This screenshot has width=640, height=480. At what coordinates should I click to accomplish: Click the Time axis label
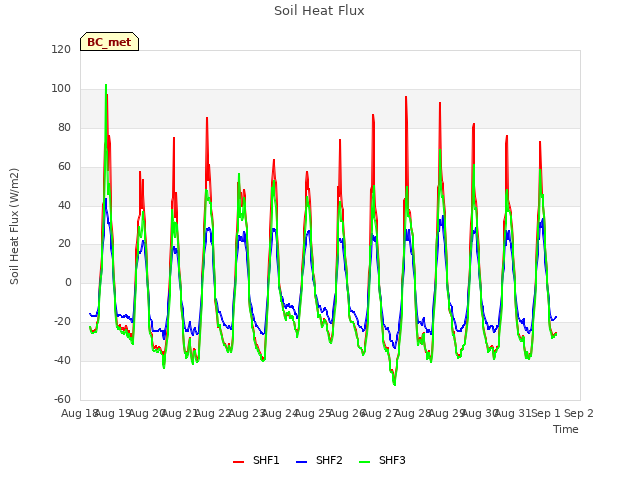pyautogui.click(x=566, y=429)
